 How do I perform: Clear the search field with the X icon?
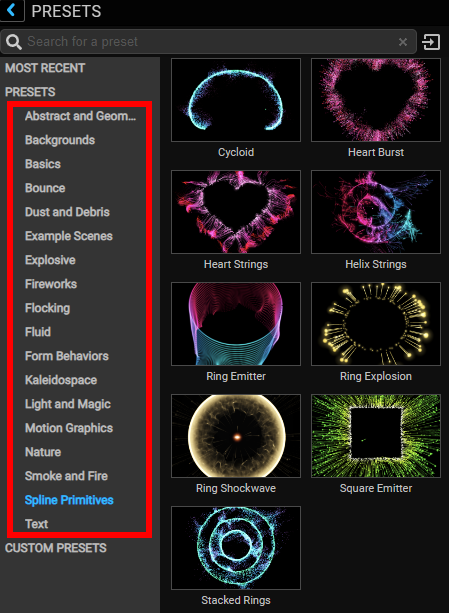403,42
